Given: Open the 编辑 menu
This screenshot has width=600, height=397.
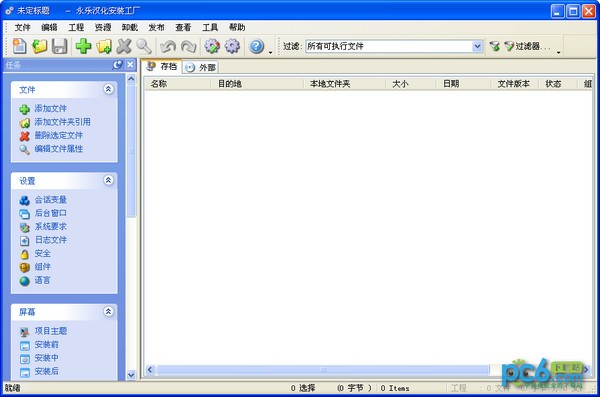Looking at the screenshot, I should (49, 27).
